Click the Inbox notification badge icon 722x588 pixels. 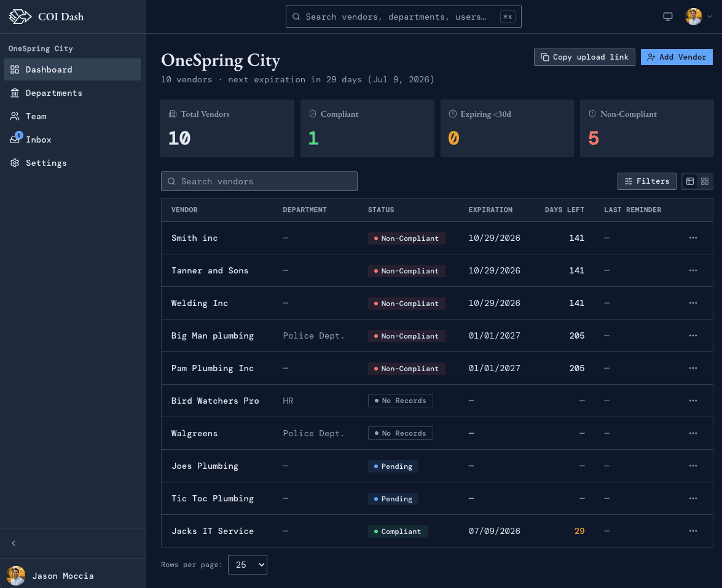click(x=19, y=135)
